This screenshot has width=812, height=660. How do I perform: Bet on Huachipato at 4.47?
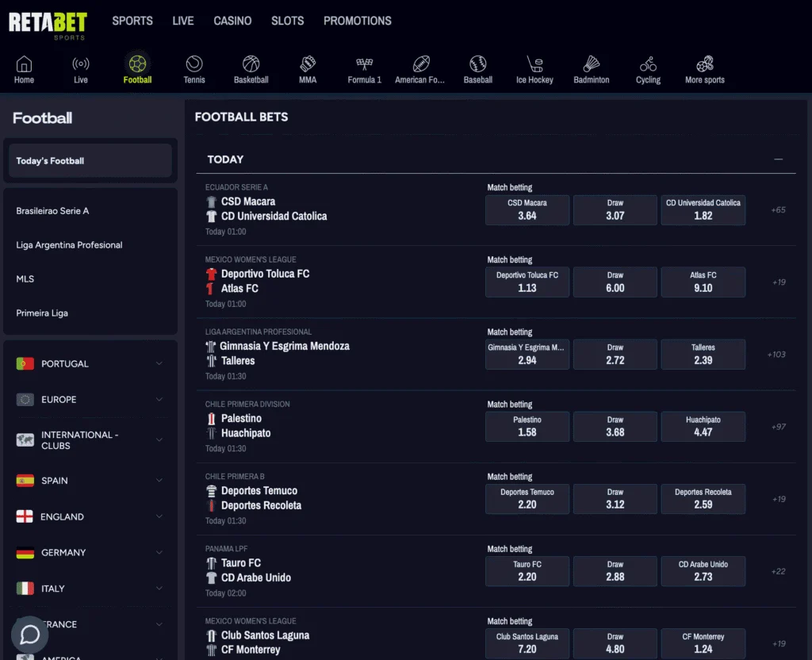pos(703,426)
